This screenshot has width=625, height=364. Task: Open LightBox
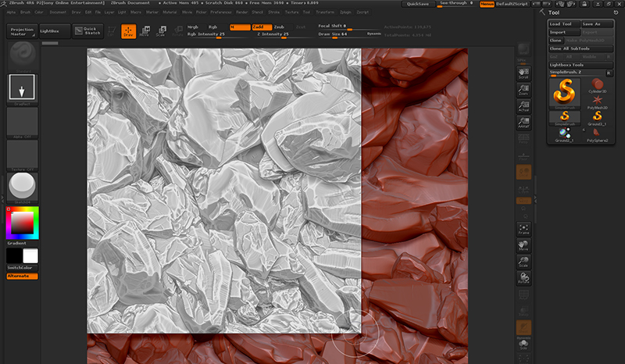55,31
